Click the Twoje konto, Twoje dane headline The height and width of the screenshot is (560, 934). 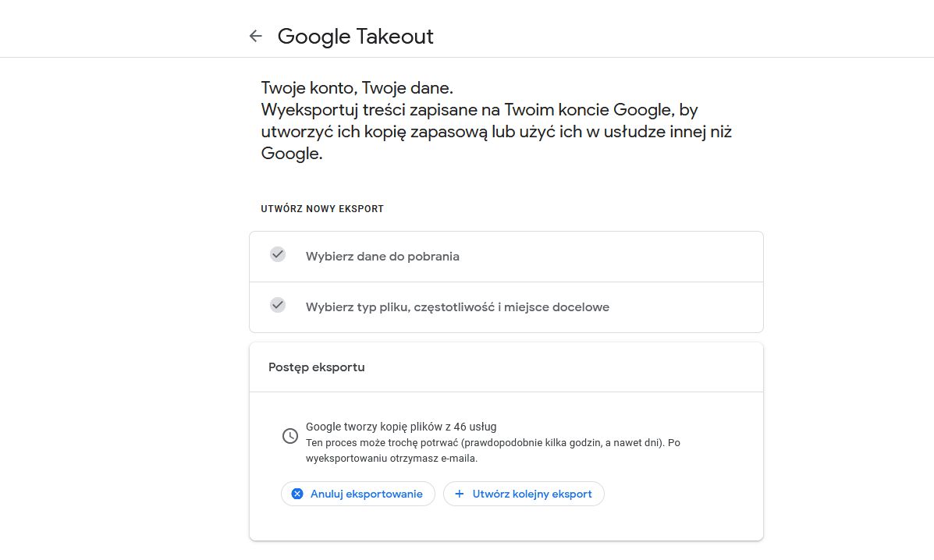tap(357, 87)
